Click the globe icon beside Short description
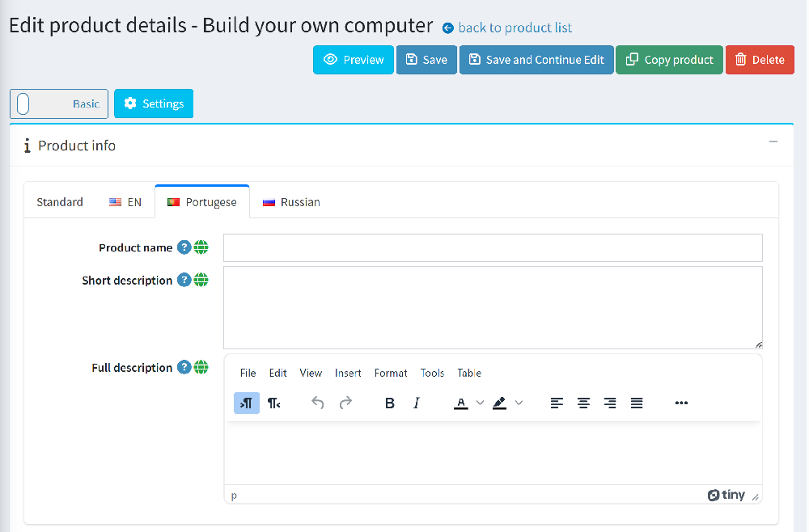Image resolution: width=809 pixels, height=532 pixels. [x=200, y=280]
